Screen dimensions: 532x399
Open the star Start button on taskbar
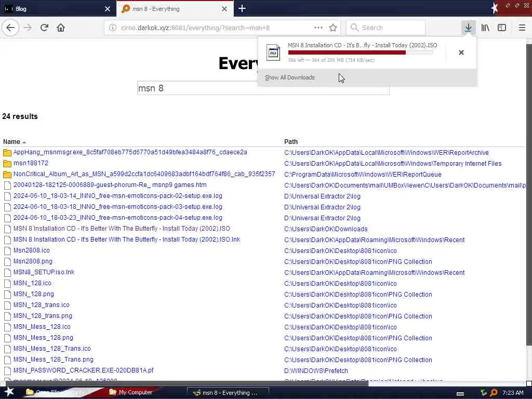pos(9,392)
